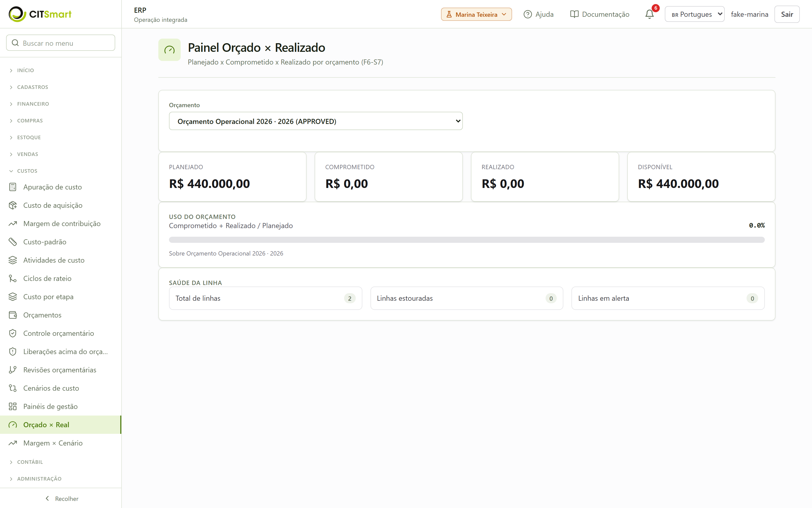
Task: Click Margem × Cenário trend icon
Action: 13,443
